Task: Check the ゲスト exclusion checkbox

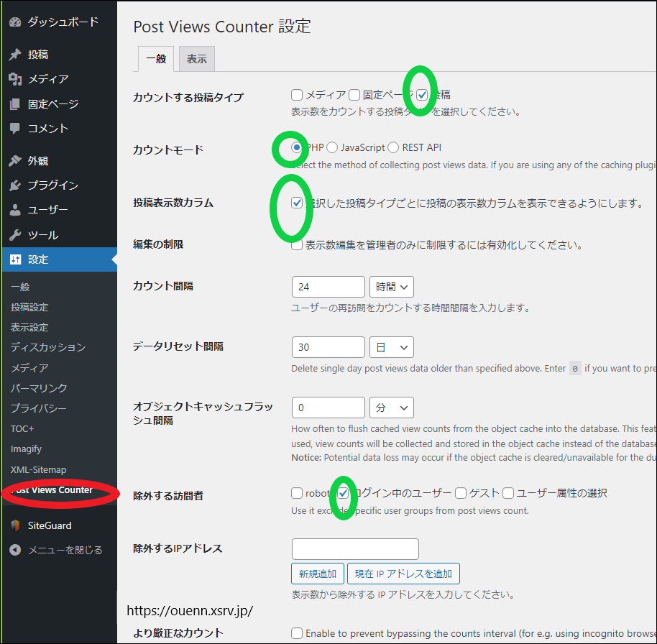Action: point(461,493)
